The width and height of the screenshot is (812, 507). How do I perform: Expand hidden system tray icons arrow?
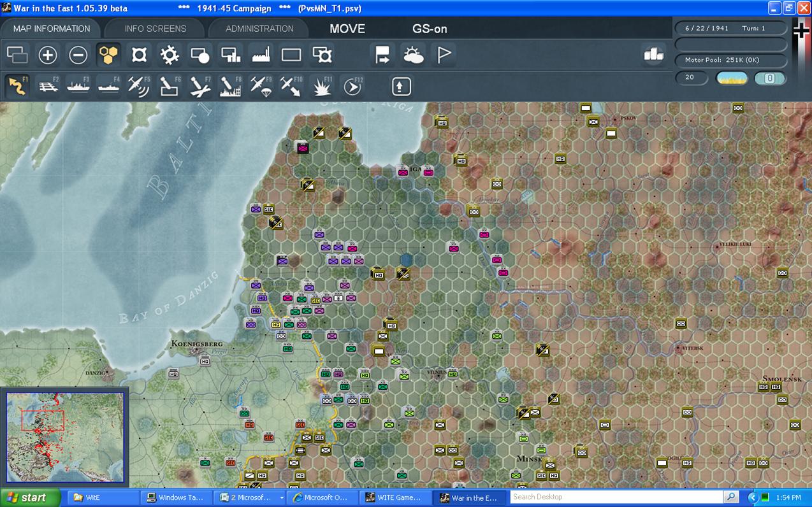[x=752, y=497]
